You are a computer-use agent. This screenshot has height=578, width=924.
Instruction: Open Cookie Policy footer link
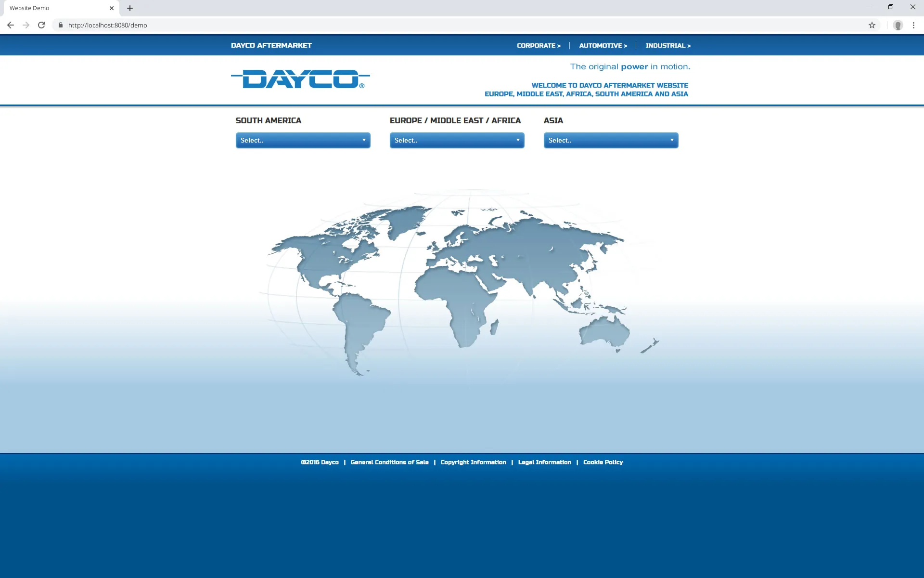coord(603,462)
